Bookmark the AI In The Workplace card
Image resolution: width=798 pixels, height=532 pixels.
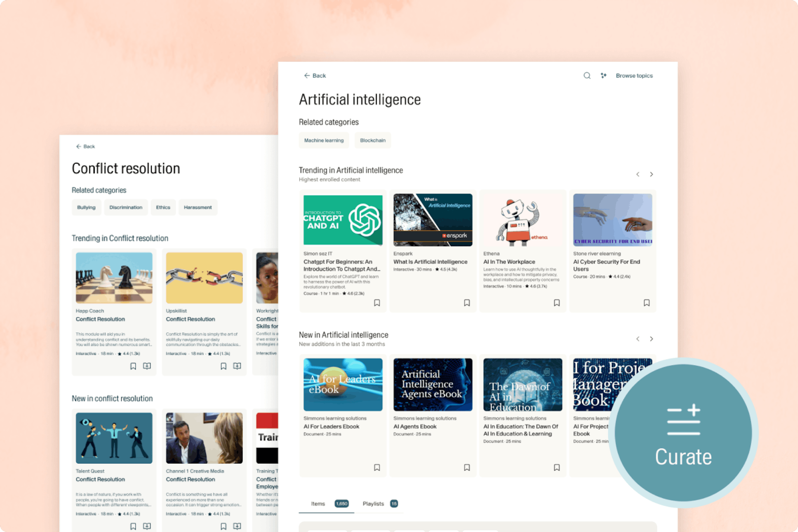(x=557, y=303)
